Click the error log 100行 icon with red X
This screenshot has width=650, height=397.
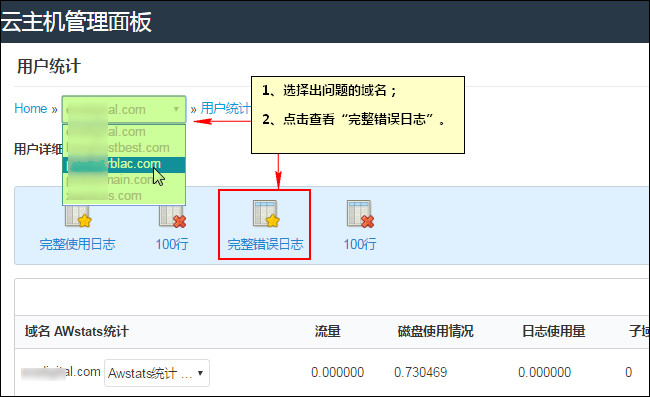tap(360, 214)
